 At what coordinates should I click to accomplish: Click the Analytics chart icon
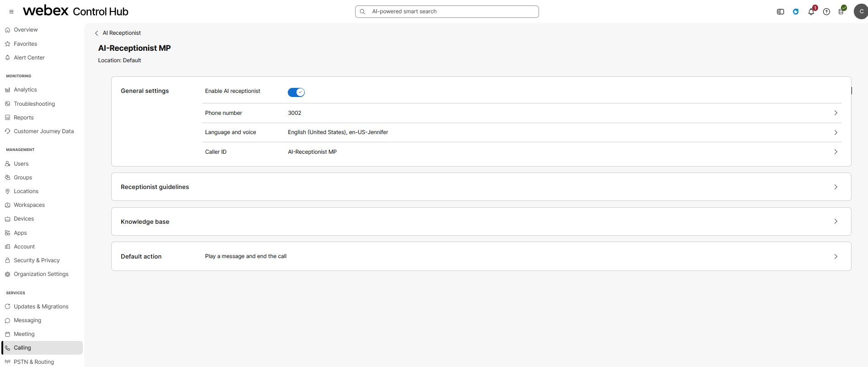7,90
